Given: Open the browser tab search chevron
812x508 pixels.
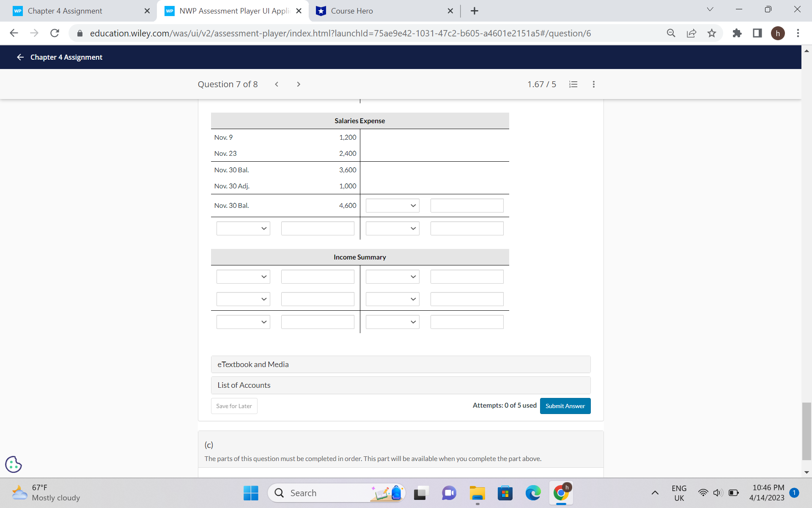Looking at the screenshot, I should coord(710,9).
